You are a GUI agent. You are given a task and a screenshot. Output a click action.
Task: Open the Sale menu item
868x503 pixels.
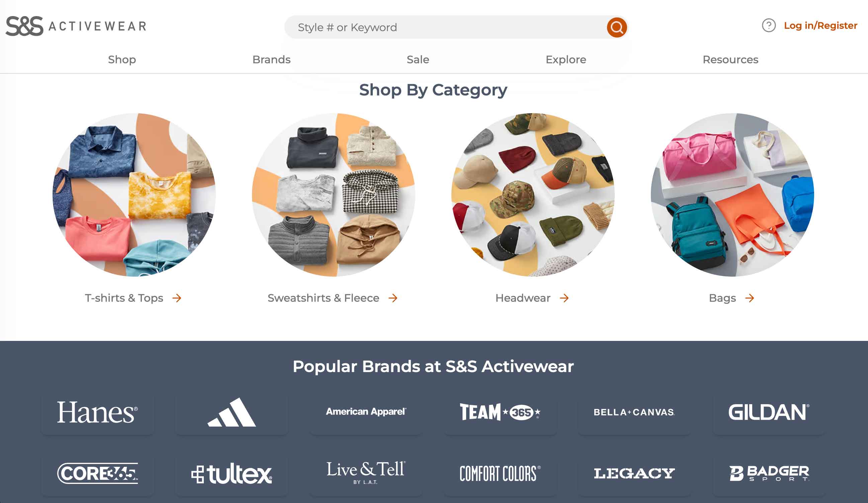(x=418, y=60)
